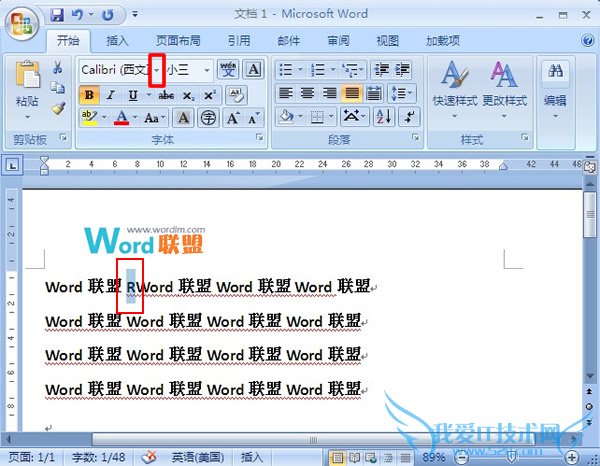Click the Office Button orb
600x466 pixels.
(21, 24)
